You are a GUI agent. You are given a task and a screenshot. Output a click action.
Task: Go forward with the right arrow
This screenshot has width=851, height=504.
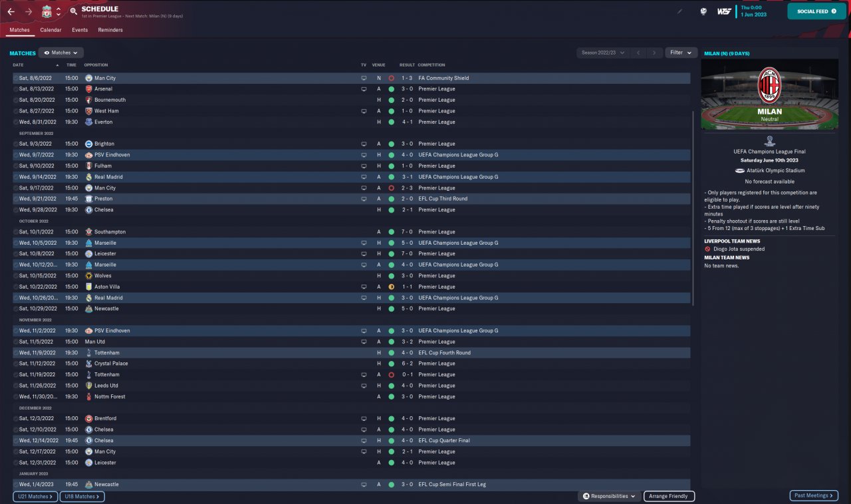(28, 11)
